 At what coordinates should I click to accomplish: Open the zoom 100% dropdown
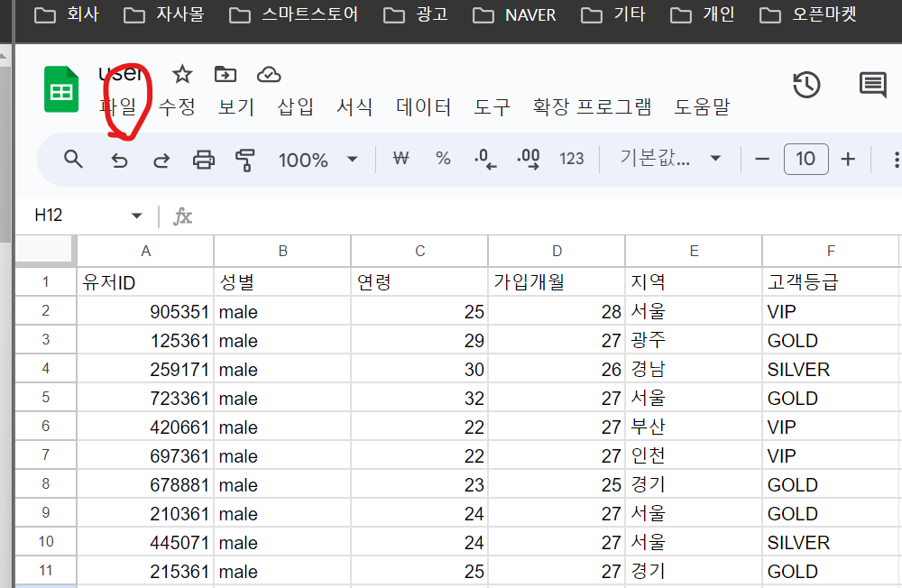point(318,160)
